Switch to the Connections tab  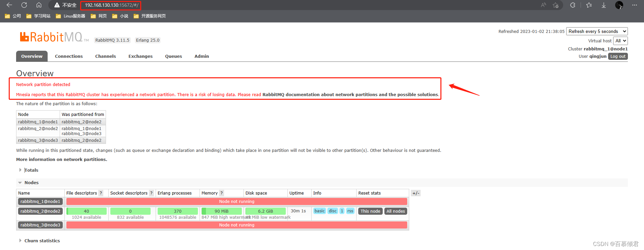(69, 56)
